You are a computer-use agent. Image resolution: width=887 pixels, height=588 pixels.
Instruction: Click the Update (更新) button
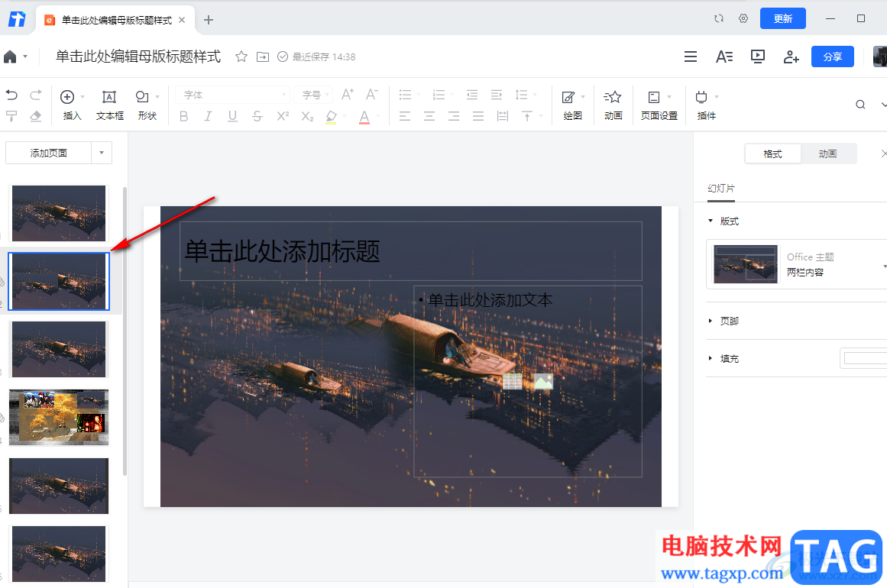click(x=783, y=18)
